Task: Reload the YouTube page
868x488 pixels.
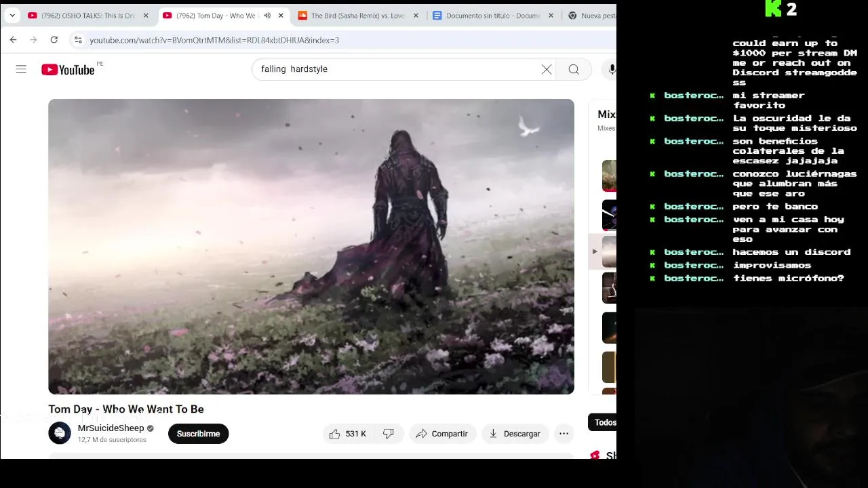Action: (54, 40)
